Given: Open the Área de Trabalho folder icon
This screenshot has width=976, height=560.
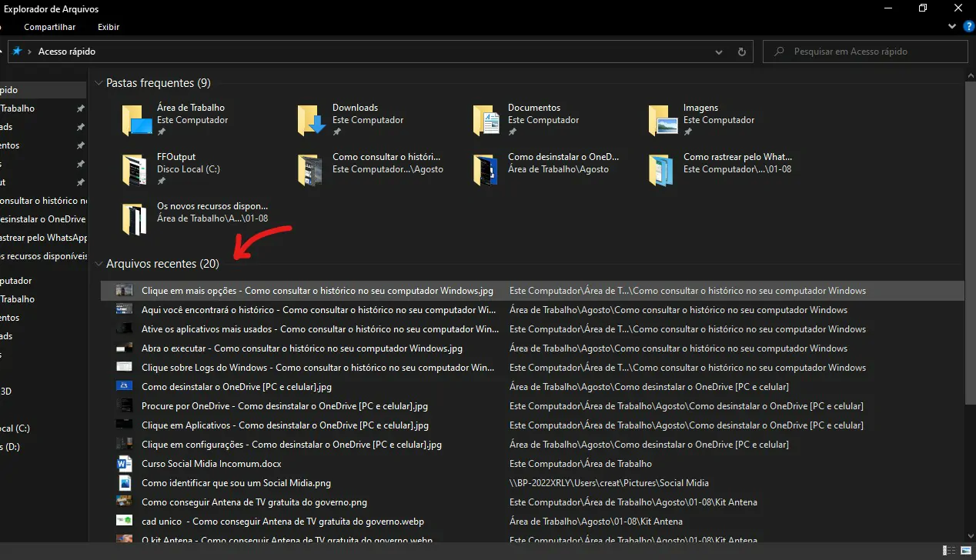Looking at the screenshot, I should (x=137, y=121).
